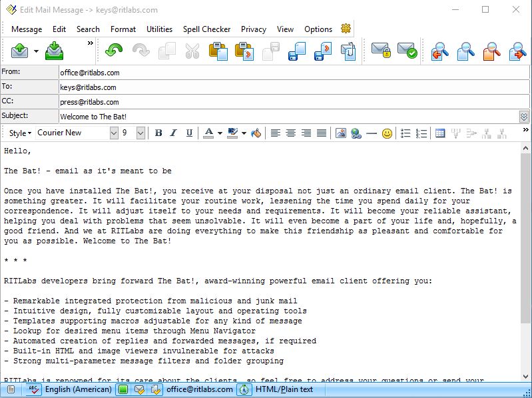Paste clipboard contents with Paste icon
Viewport: 532px width, 398px height.
218,51
